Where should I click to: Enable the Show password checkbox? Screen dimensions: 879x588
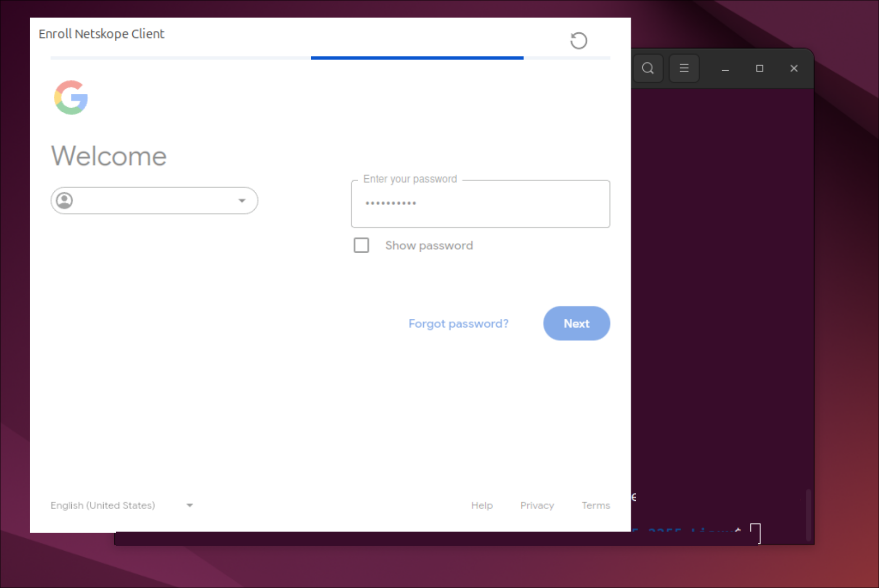pos(361,245)
